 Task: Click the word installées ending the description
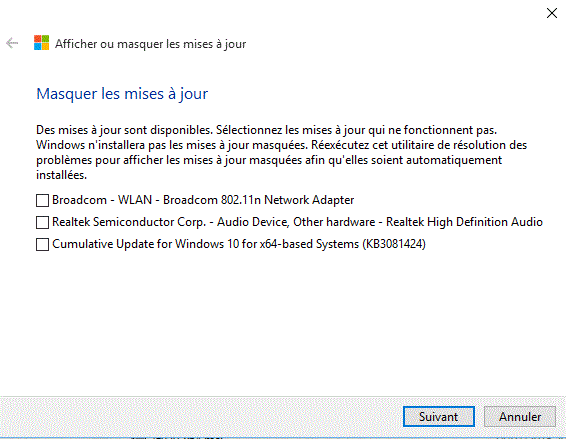tap(61, 175)
